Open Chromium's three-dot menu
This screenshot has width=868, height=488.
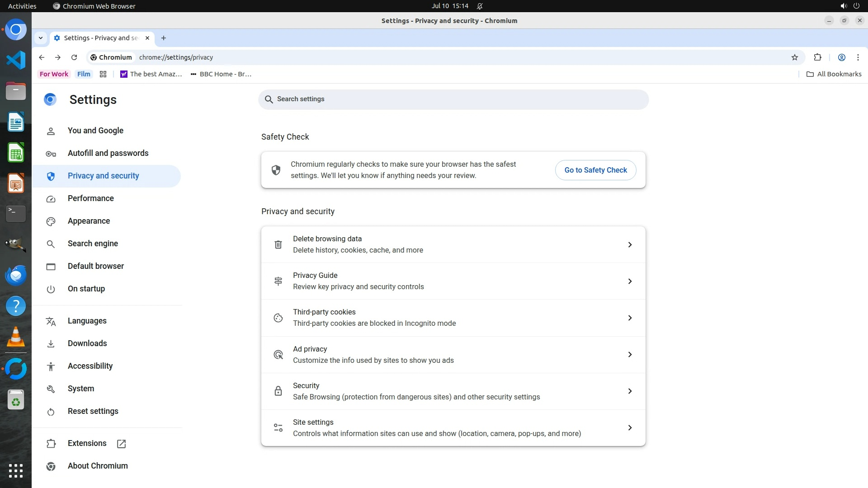pos(858,57)
